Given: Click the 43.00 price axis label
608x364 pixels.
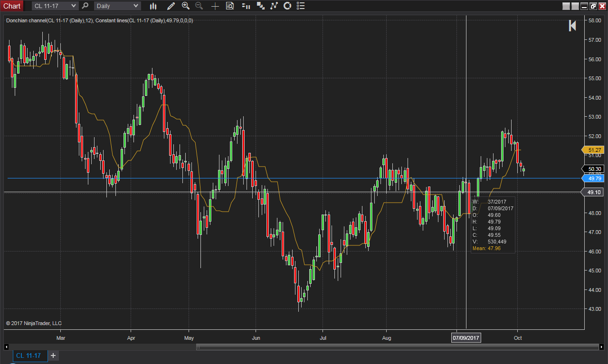Looking at the screenshot, I should (x=595, y=309).
